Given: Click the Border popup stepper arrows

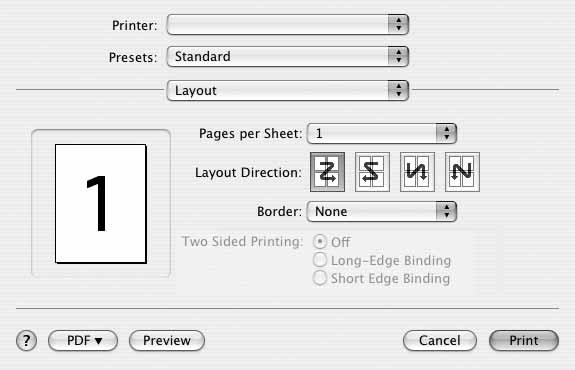Looking at the screenshot, I should [x=446, y=211].
